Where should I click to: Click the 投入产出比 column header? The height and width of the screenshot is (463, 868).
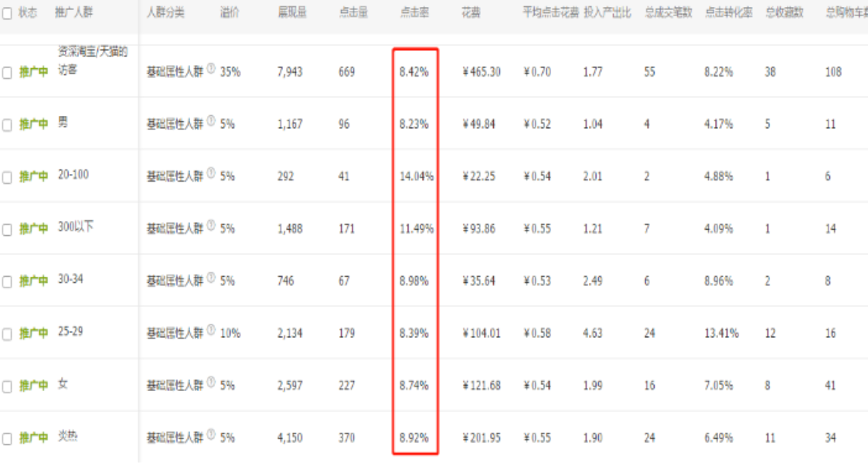point(608,12)
